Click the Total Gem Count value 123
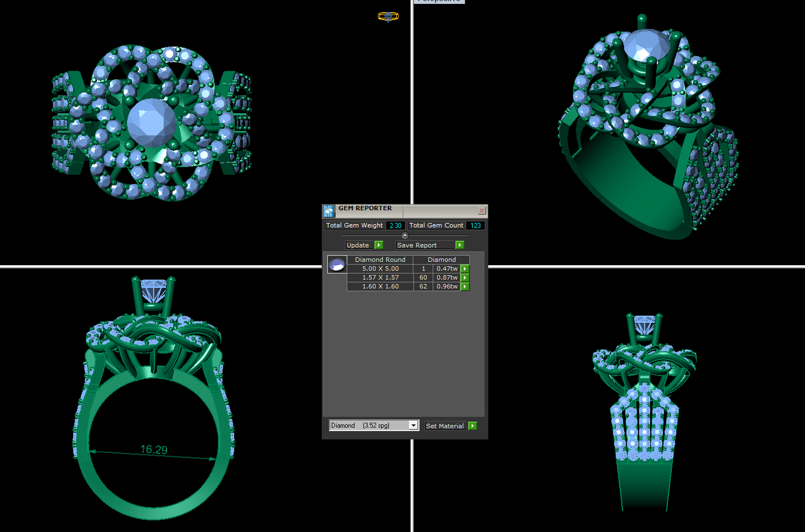This screenshot has width=805, height=532. pos(475,226)
